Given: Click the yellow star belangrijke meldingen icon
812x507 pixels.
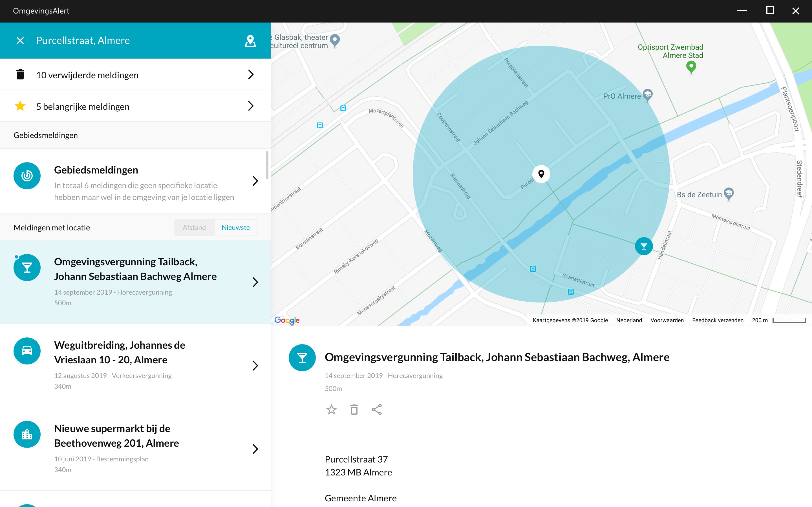Looking at the screenshot, I should point(20,106).
